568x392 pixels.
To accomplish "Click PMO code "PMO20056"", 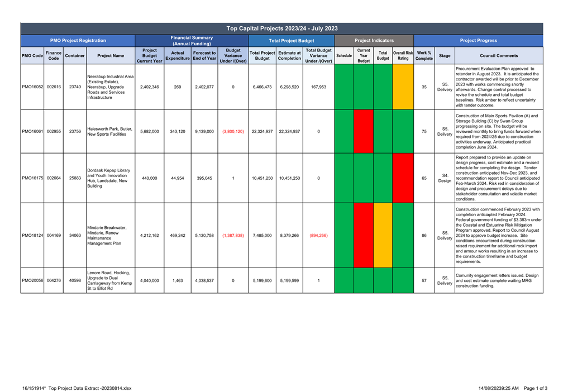I will click(32, 280).
